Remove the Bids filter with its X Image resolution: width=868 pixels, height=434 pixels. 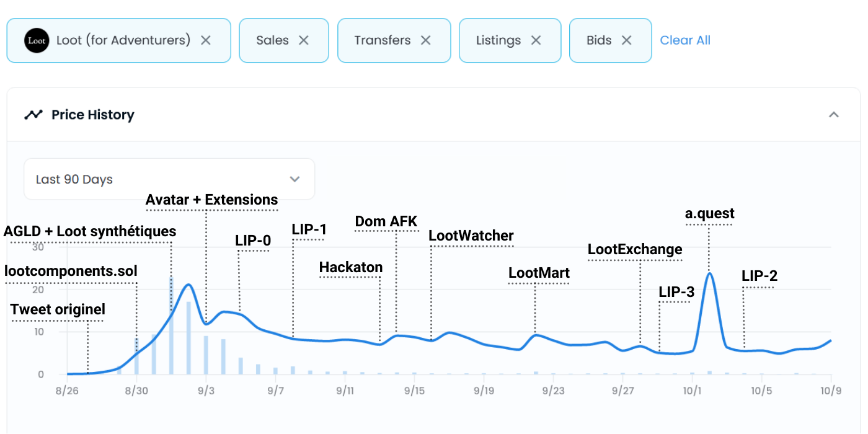click(x=627, y=40)
